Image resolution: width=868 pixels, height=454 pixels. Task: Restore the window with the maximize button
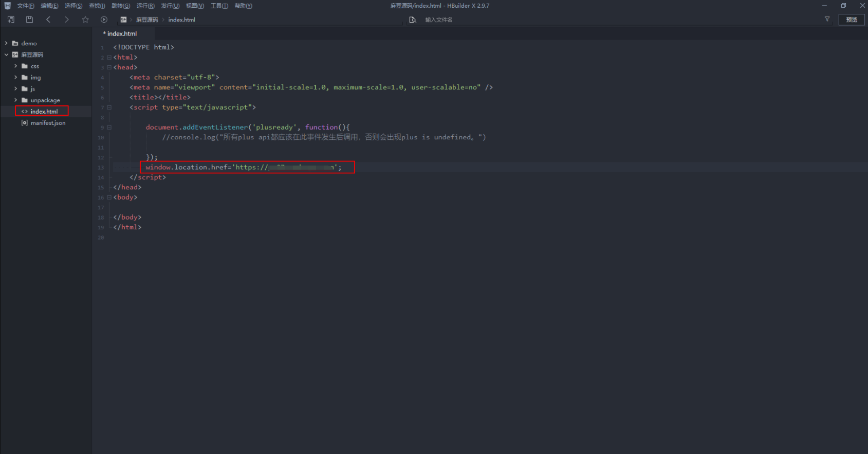[x=843, y=6]
